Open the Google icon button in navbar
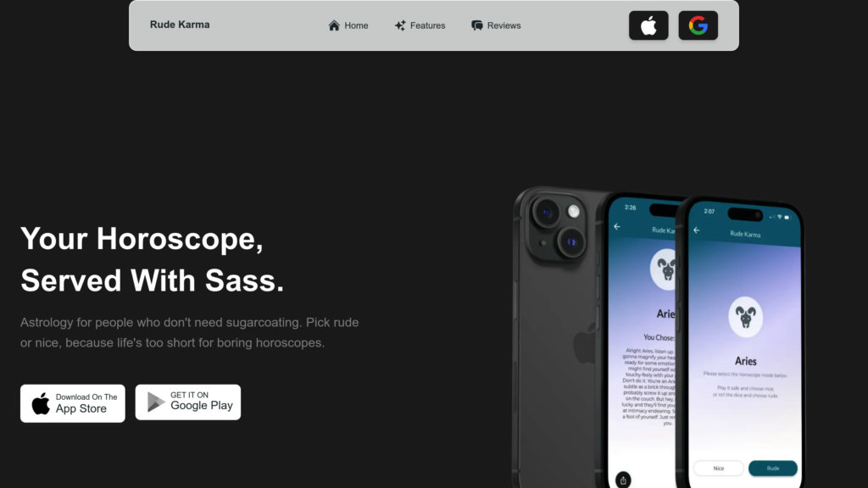 pos(698,25)
